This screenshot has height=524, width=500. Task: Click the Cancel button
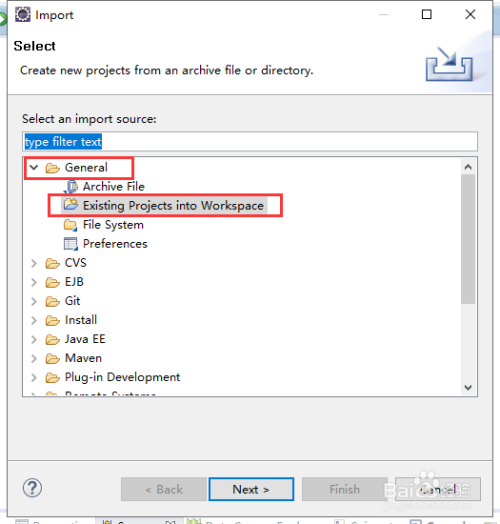tap(438, 489)
